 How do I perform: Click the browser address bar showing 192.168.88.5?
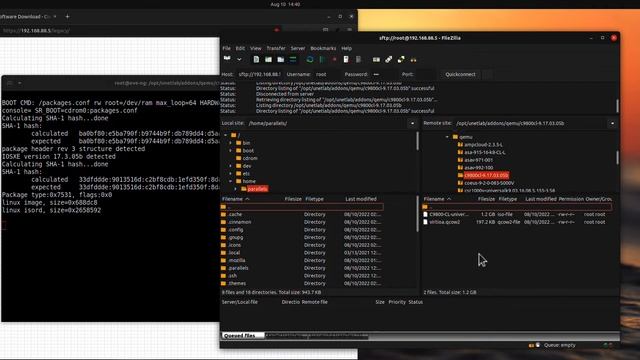click(x=135, y=30)
